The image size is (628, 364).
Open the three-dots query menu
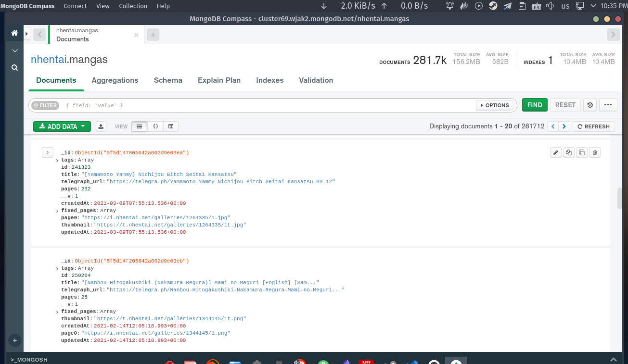[x=608, y=105]
